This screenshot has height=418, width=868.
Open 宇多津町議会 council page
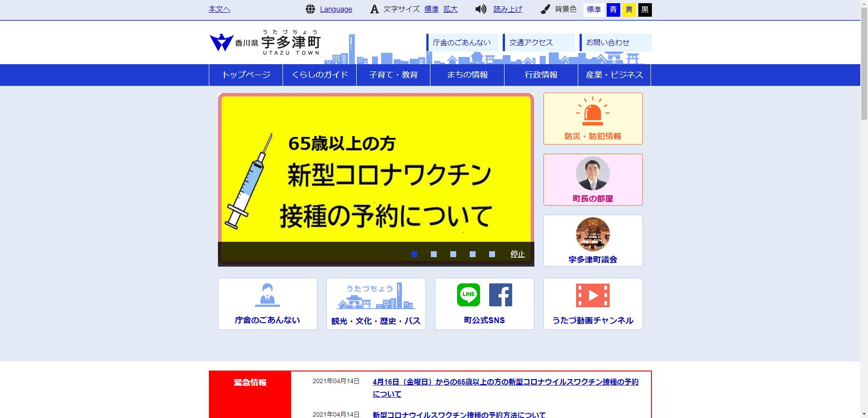pyautogui.click(x=593, y=240)
